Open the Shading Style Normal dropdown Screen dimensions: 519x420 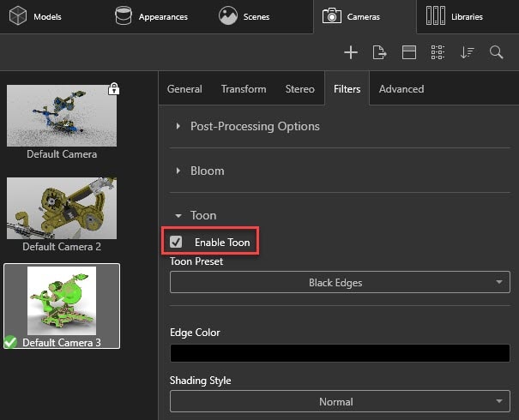point(340,401)
